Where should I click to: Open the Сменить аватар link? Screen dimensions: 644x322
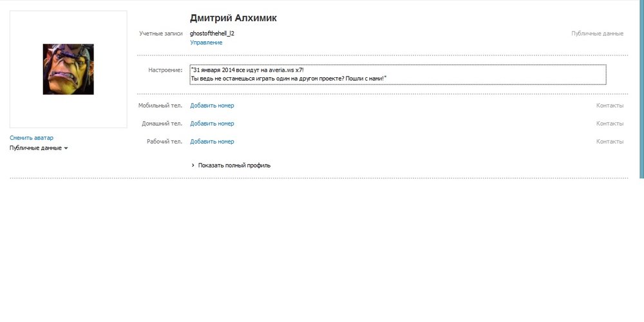click(32, 138)
